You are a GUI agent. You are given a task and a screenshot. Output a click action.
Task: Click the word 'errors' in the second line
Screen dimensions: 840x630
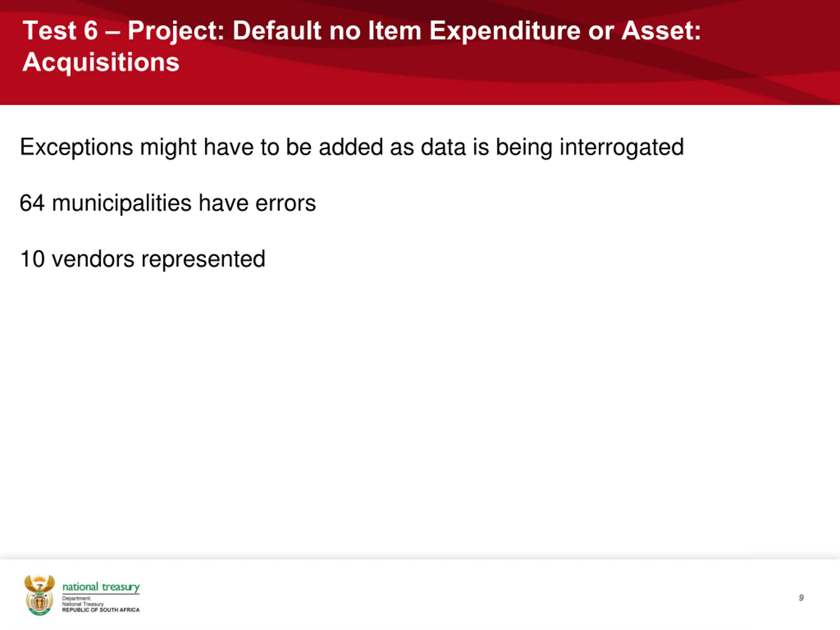(285, 204)
